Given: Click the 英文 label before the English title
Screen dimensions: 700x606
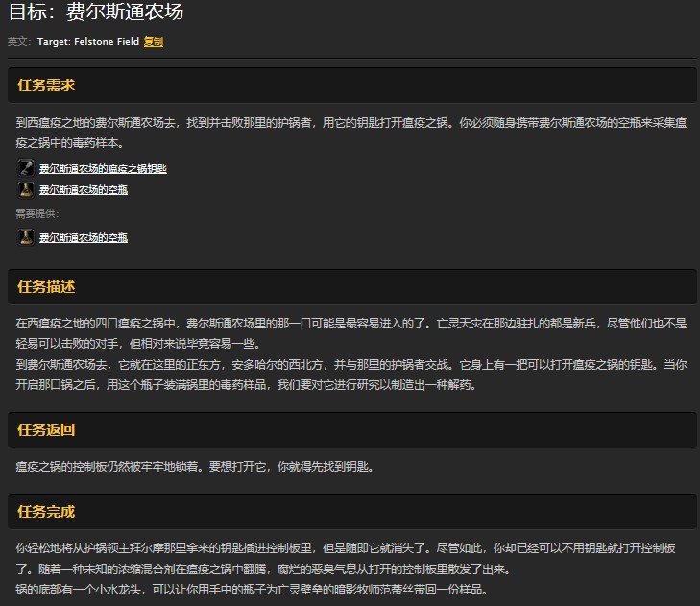Looking at the screenshot, I should coord(18,42).
